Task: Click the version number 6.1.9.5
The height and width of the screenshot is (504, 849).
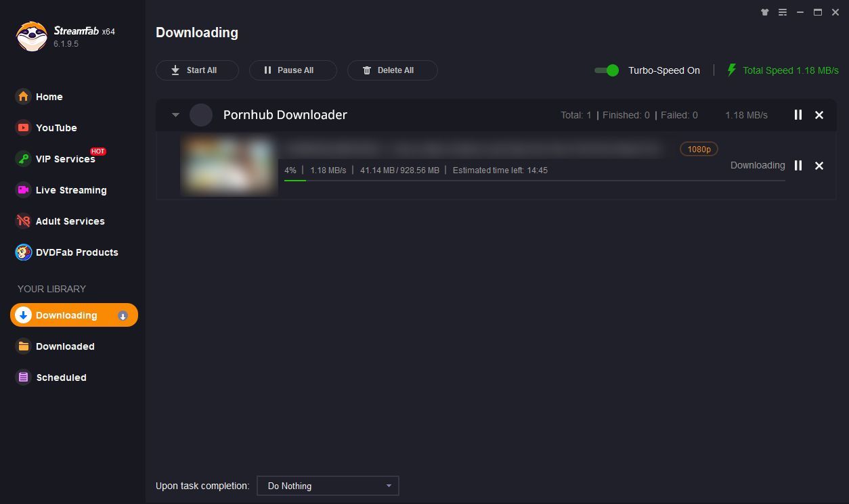Action: [66, 44]
